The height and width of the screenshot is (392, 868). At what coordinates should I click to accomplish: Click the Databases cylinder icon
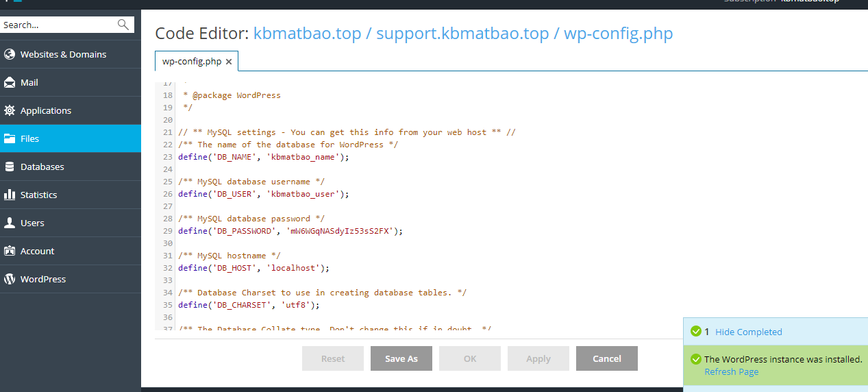click(x=10, y=167)
